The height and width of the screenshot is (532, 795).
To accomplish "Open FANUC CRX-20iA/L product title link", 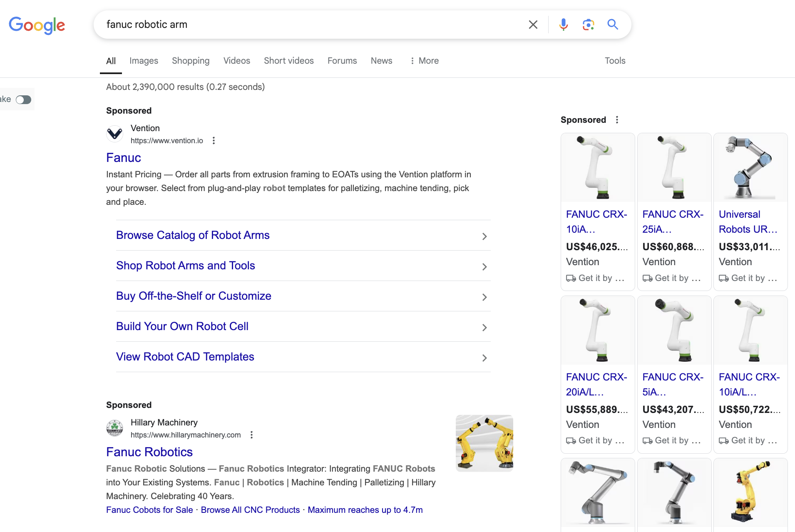I will [x=596, y=385].
